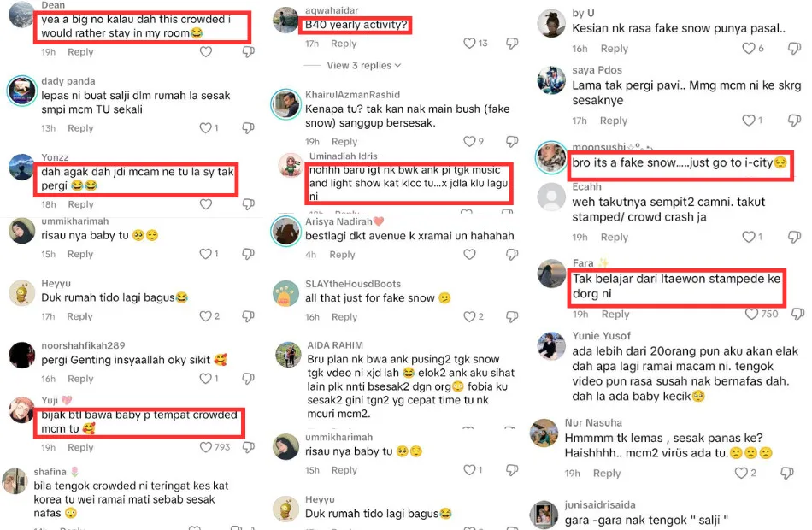Viewport: 812px width, 530px height.
Task: Dislike Yonzz's comment
Action: [x=248, y=204]
